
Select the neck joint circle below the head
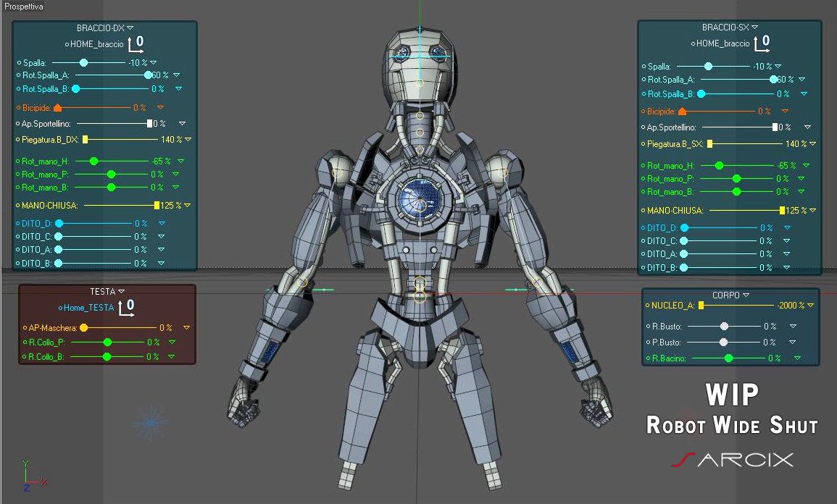[420, 116]
